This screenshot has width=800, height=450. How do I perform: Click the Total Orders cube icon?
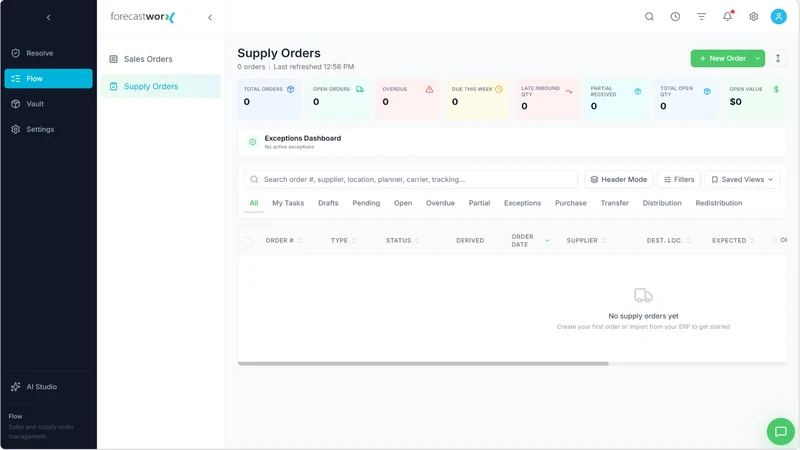[x=290, y=89]
